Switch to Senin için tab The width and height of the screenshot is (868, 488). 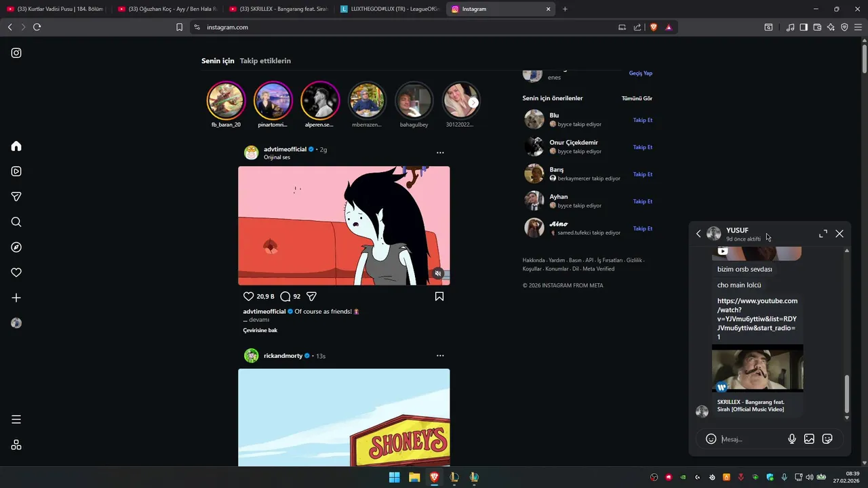(218, 60)
